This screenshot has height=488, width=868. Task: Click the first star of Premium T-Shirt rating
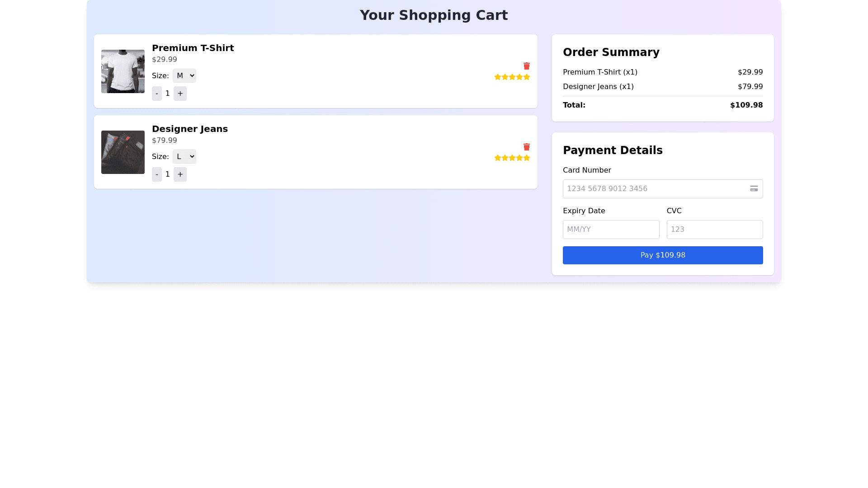[498, 77]
